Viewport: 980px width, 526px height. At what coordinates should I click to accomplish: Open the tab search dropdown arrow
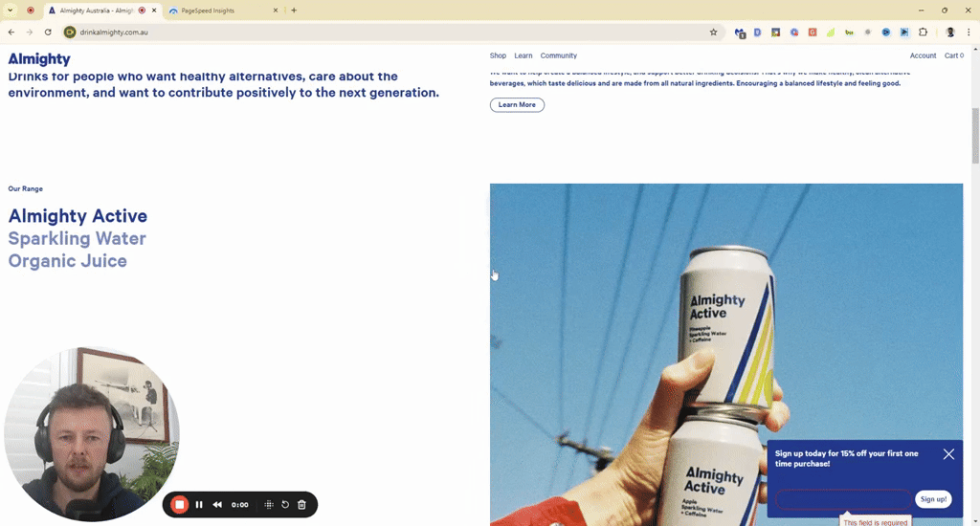pos(10,10)
